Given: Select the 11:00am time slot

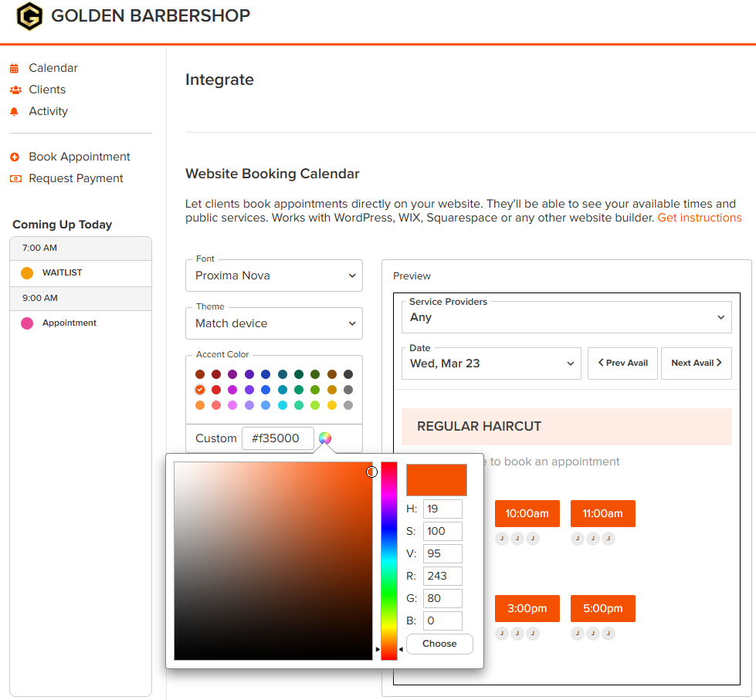Looking at the screenshot, I should point(602,513).
